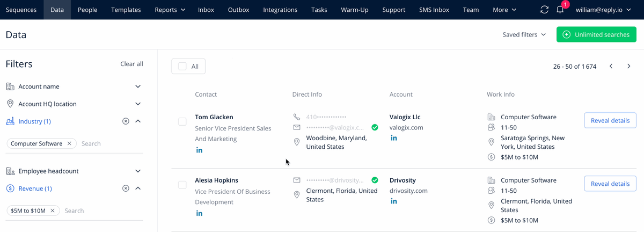
Task: Click verified checkmark beside drivosity email
Action: (x=375, y=180)
